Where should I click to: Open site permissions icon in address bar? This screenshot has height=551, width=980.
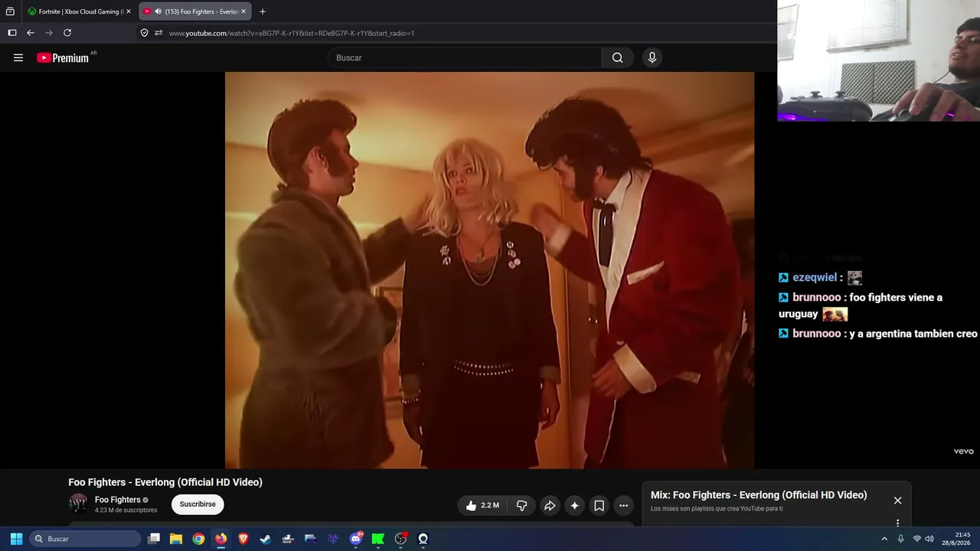(x=158, y=33)
